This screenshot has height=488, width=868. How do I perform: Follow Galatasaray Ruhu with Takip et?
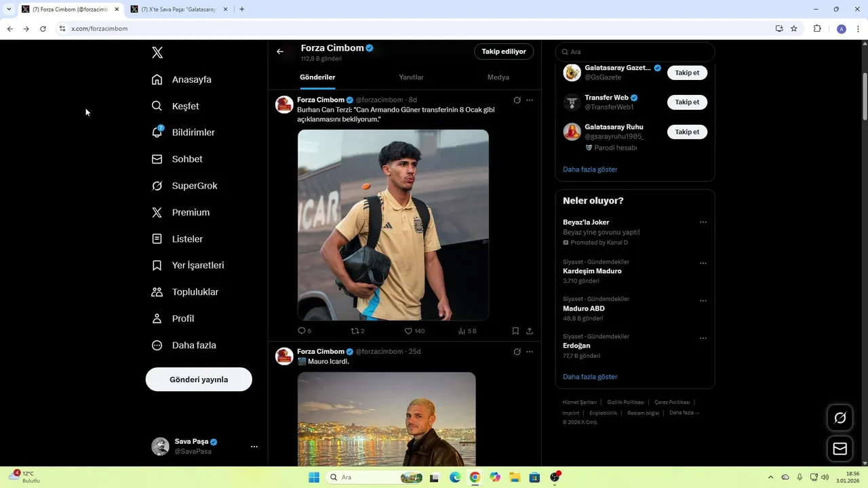(687, 132)
